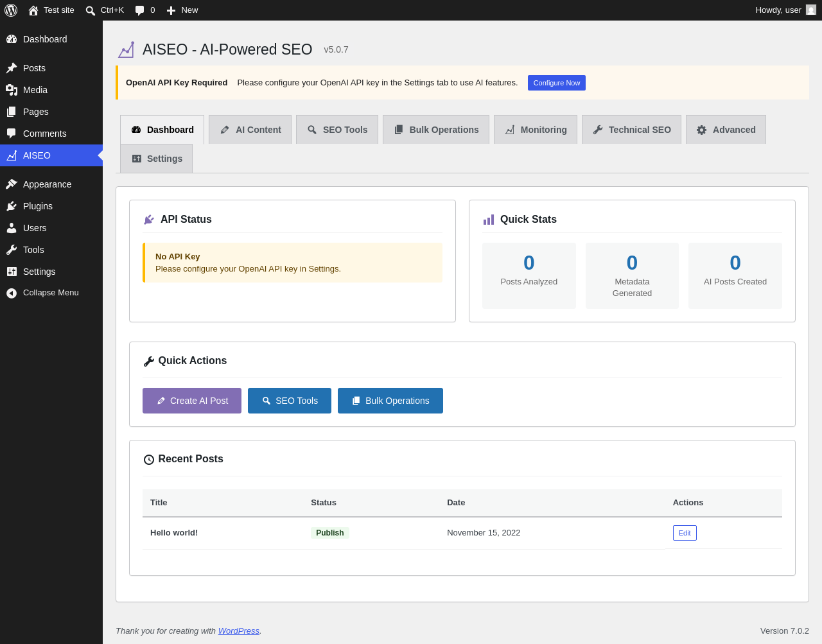Viewport: 822px width, 644px height.
Task: Click the blue SEO Tools quick action button
Action: tap(290, 401)
